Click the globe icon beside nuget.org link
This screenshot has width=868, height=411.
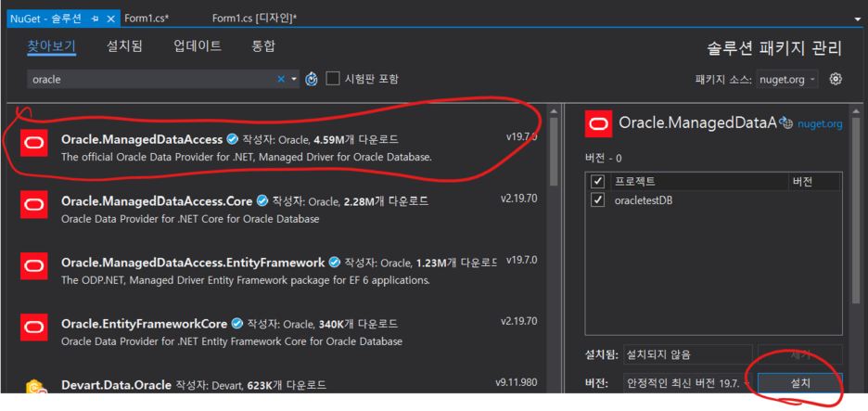[787, 124]
